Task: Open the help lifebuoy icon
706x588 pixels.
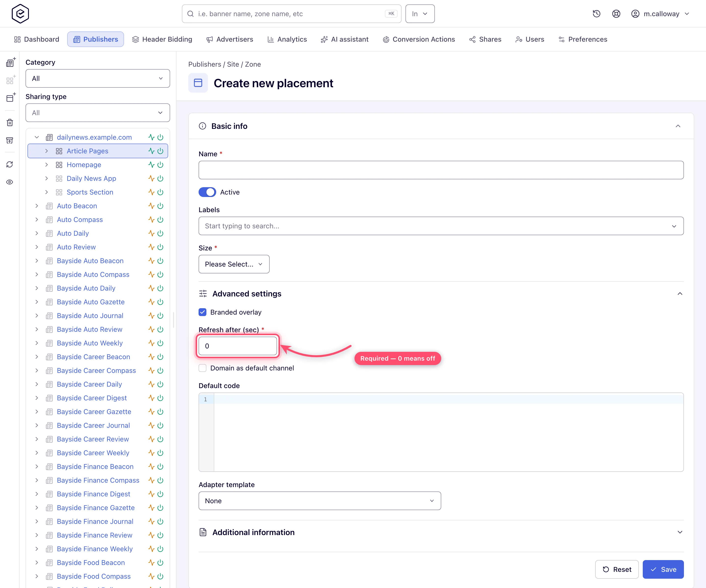Action: click(616, 14)
